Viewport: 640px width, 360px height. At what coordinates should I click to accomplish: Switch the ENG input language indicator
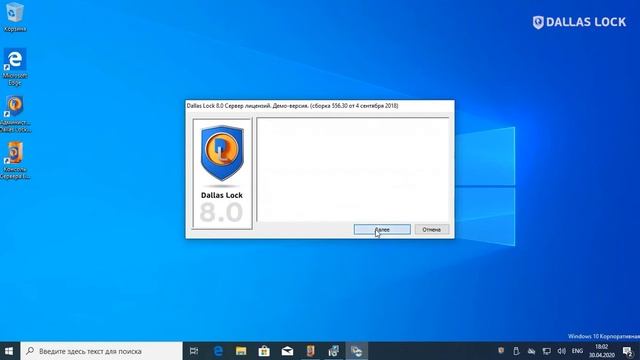point(577,351)
